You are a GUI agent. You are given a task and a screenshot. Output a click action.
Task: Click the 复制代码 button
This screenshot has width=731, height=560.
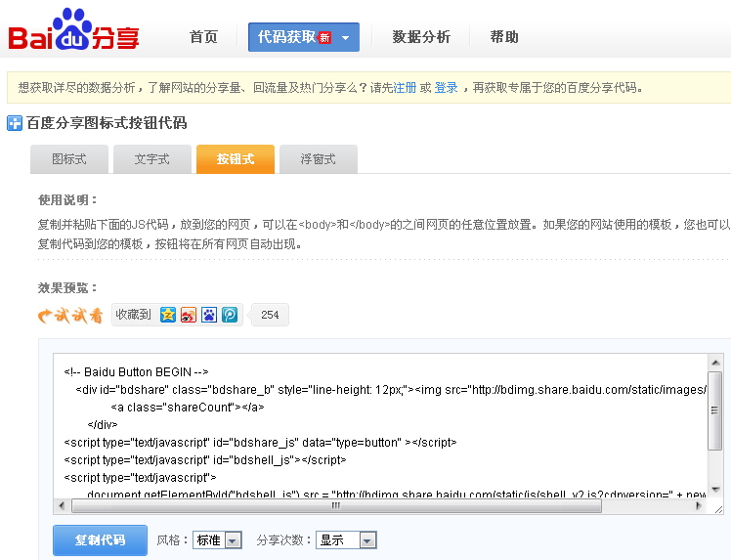(101, 539)
